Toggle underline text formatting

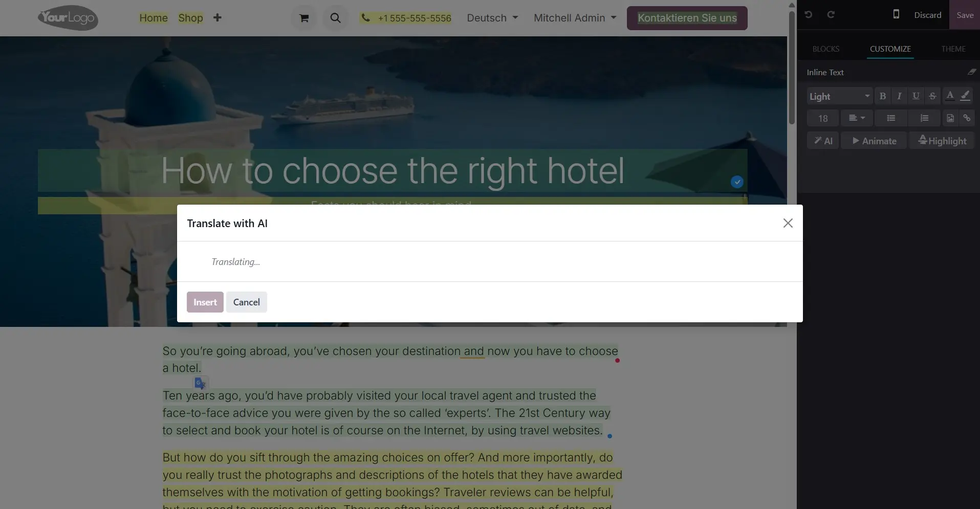tap(916, 96)
